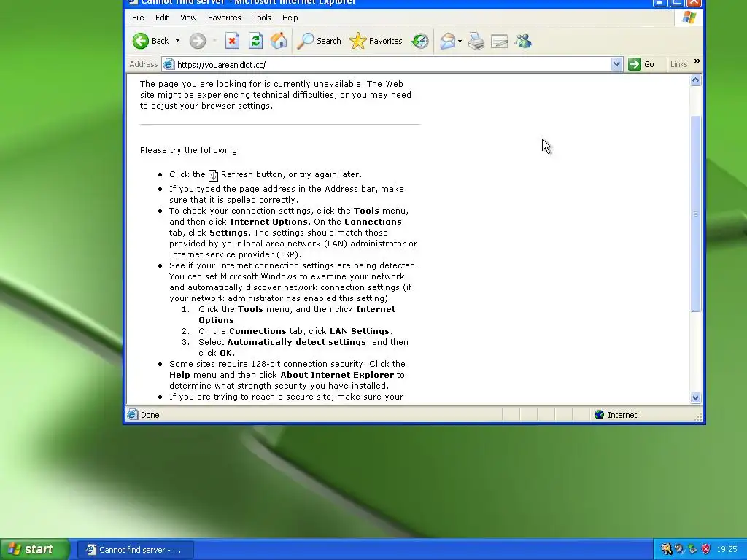747x560 pixels.
Task: Click the Windows flag logo throbber
Action: click(689, 17)
